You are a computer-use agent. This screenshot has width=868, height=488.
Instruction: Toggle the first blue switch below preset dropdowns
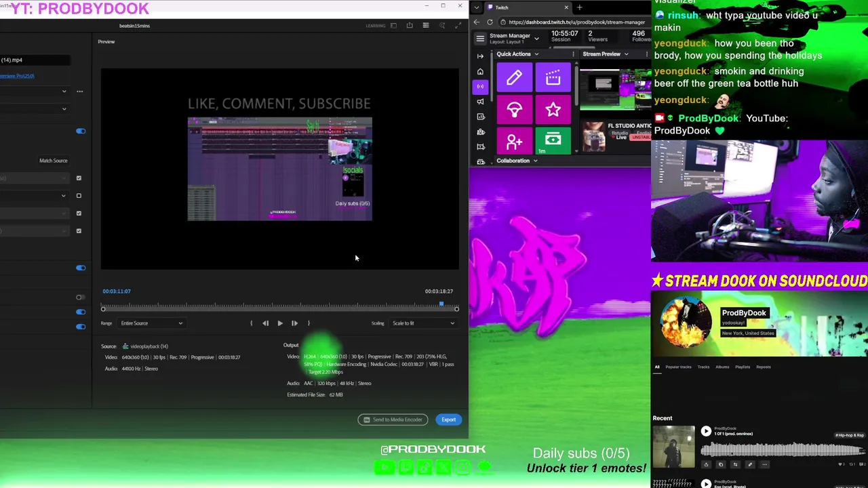click(x=81, y=131)
